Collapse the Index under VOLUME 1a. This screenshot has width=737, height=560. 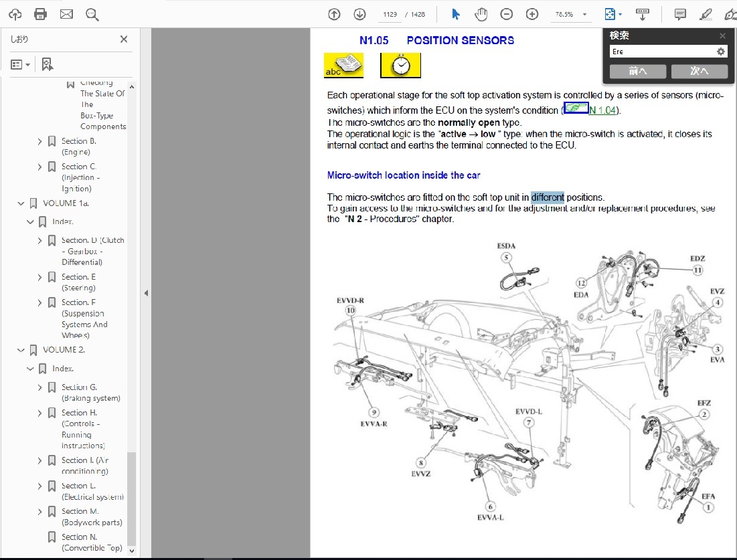click(x=30, y=221)
